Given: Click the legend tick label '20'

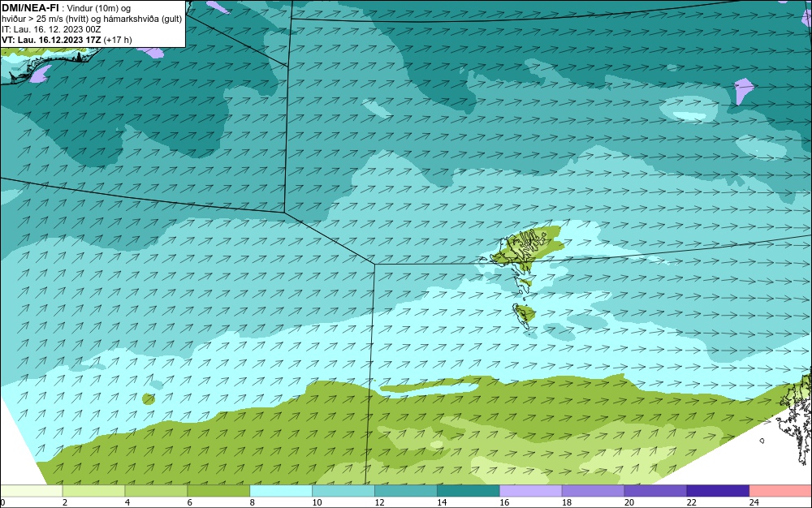Looking at the screenshot, I should (x=629, y=502).
